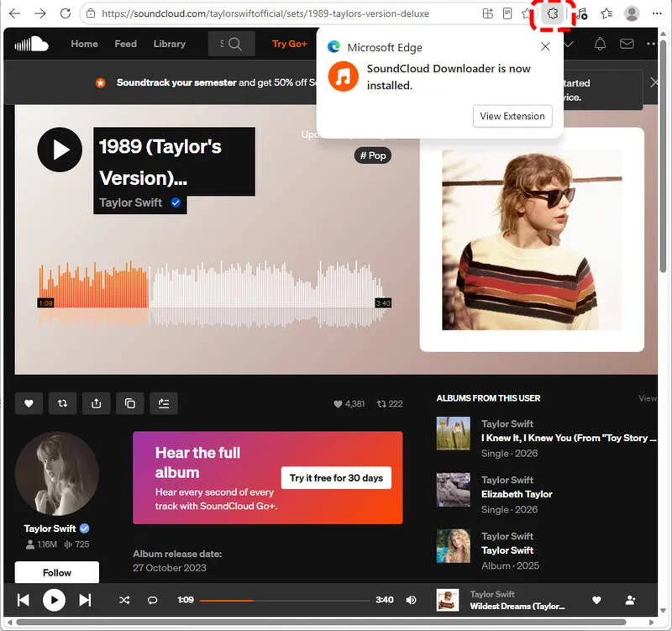
Task: Open the Taylor Swift 2025 album
Action: click(x=507, y=550)
